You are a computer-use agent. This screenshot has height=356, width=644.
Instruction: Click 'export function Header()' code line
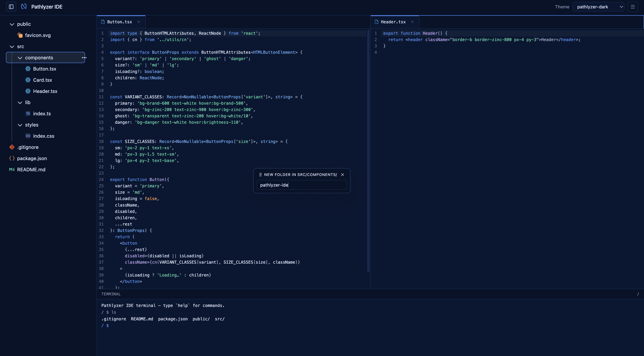[415, 33]
